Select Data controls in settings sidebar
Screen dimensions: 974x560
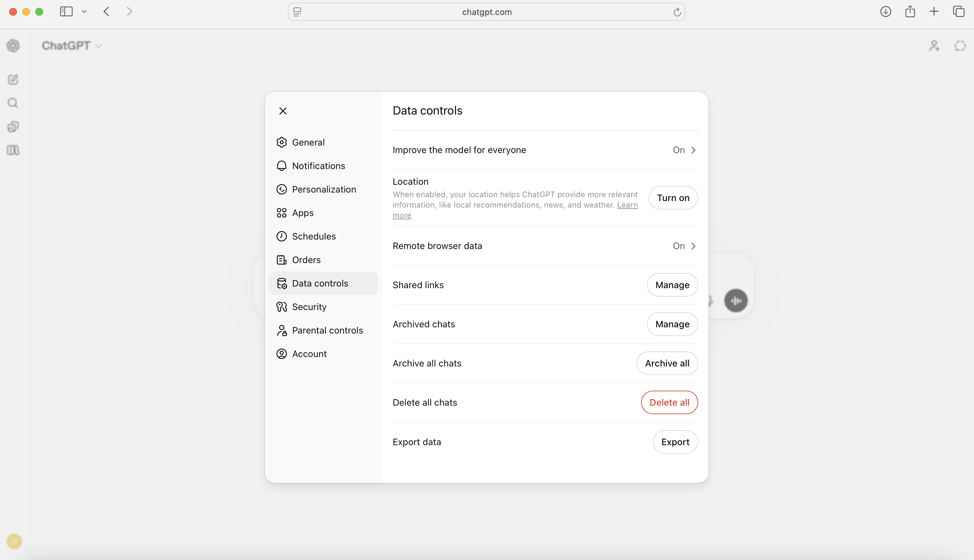click(x=323, y=283)
